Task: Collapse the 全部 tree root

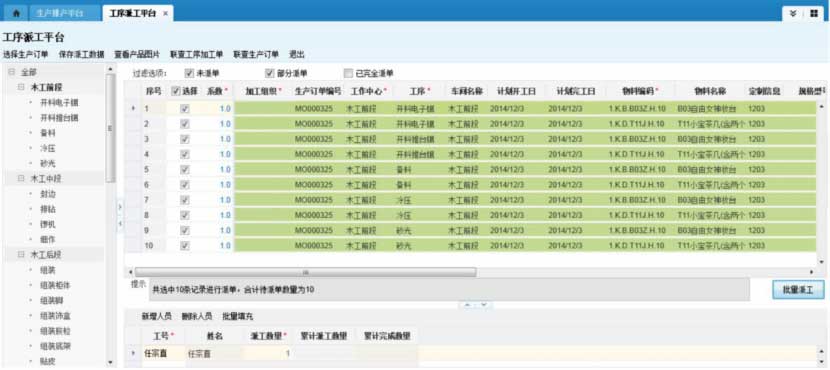Action: tap(11, 71)
